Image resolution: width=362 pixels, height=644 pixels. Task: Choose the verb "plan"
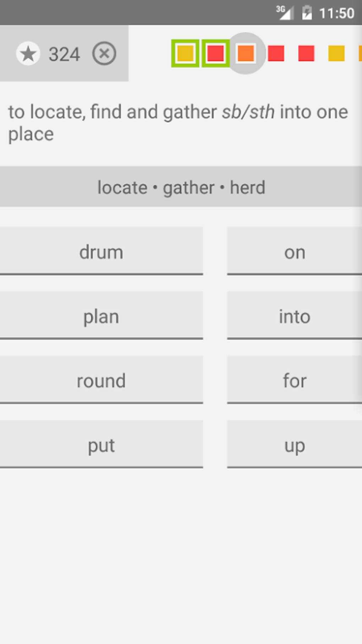101,315
